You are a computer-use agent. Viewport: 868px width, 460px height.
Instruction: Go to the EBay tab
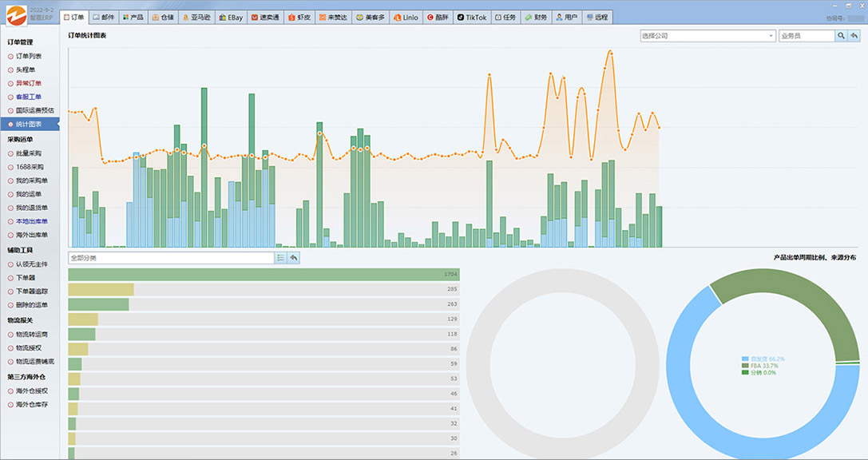[231, 18]
